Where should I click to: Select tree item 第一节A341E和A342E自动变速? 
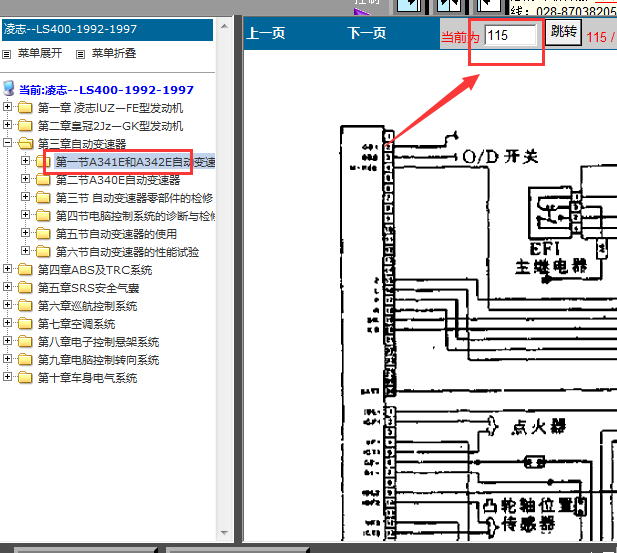(x=135, y=162)
